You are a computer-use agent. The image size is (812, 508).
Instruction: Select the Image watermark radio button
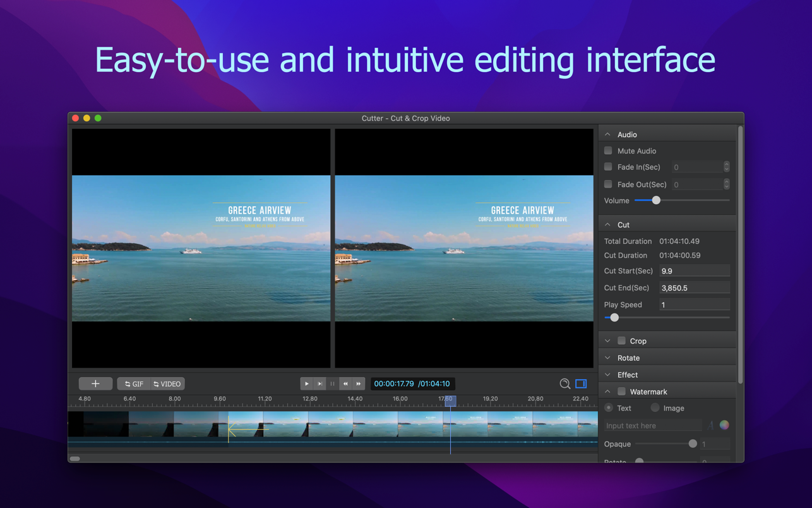(x=655, y=408)
